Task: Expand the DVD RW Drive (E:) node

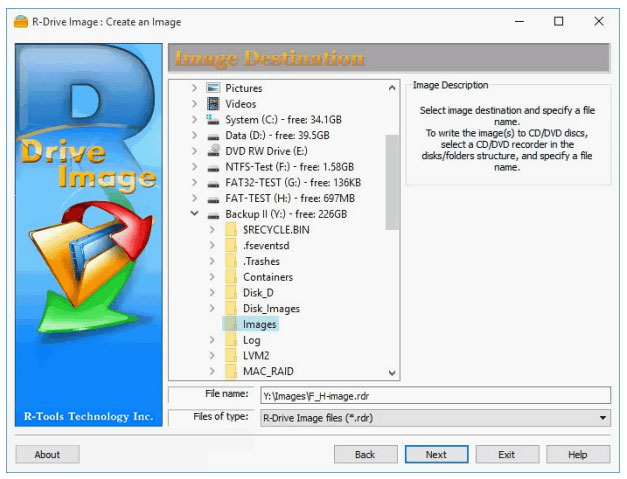Action: (x=194, y=151)
